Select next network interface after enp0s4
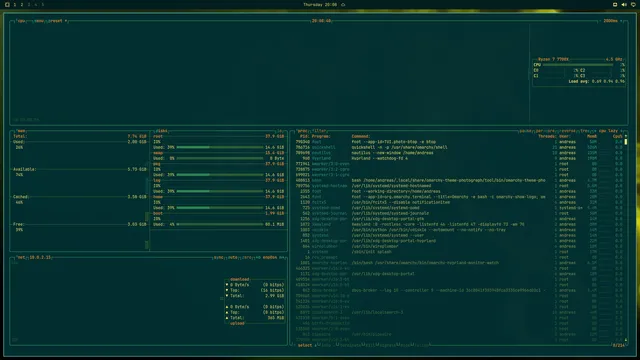 click(282, 258)
